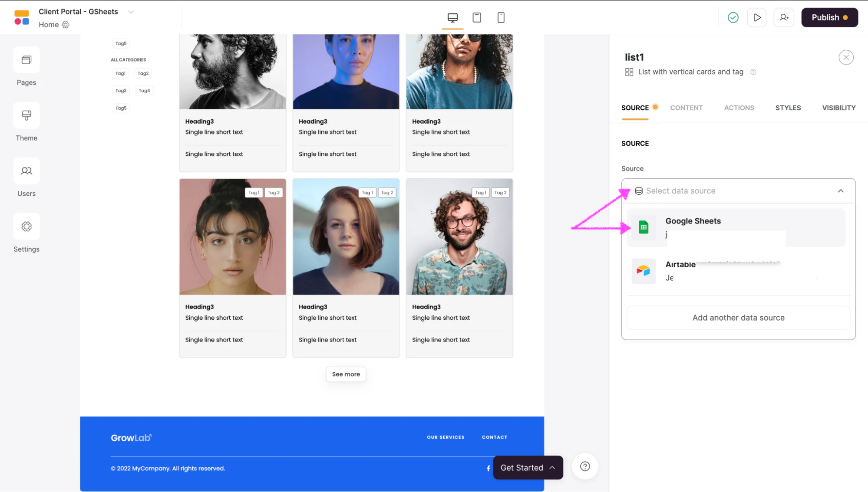Image resolution: width=868 pixels, height=492 pixels.
Task: Select Tag3 category filter
Action: (x=121, y=91)
